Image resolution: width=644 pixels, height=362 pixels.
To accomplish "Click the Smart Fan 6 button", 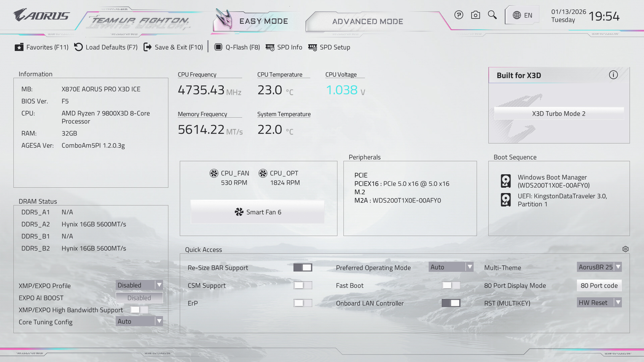I will (x=258, y=212).
